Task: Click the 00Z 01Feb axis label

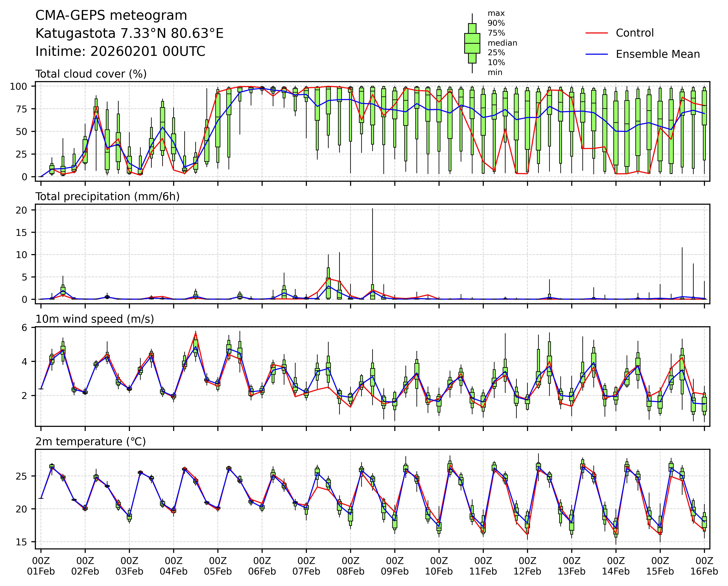Action: (41, 566)
